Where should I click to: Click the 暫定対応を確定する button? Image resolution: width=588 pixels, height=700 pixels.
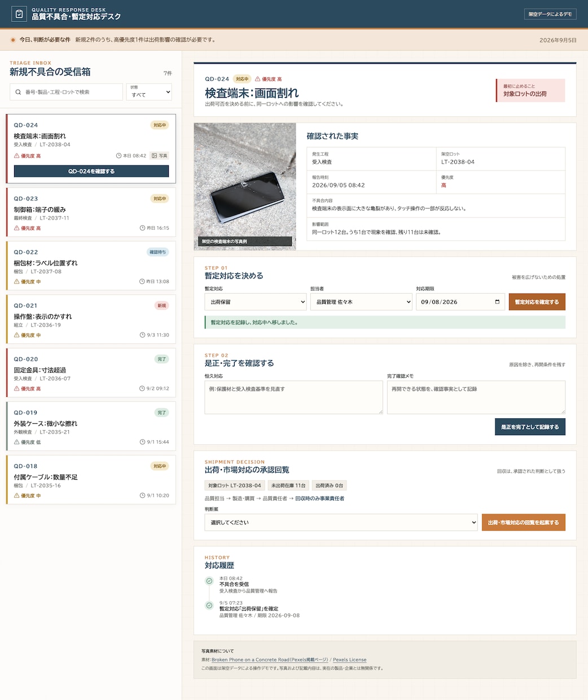click(537, 302)
